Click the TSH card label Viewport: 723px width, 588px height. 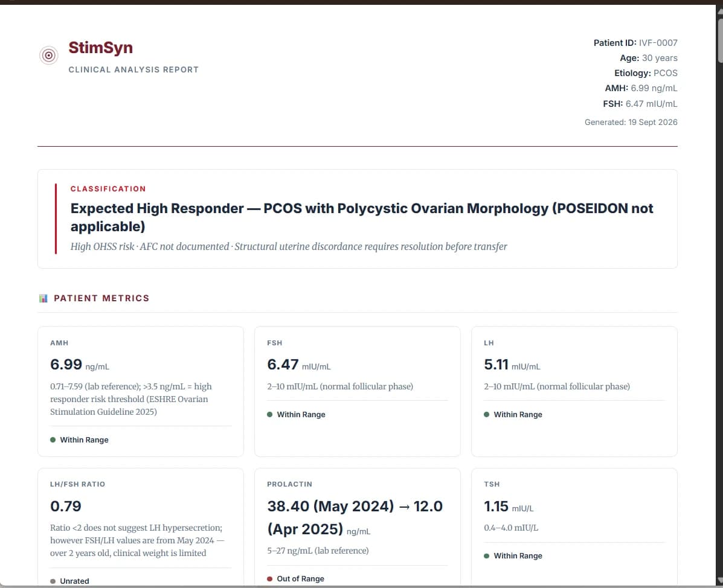492,484
